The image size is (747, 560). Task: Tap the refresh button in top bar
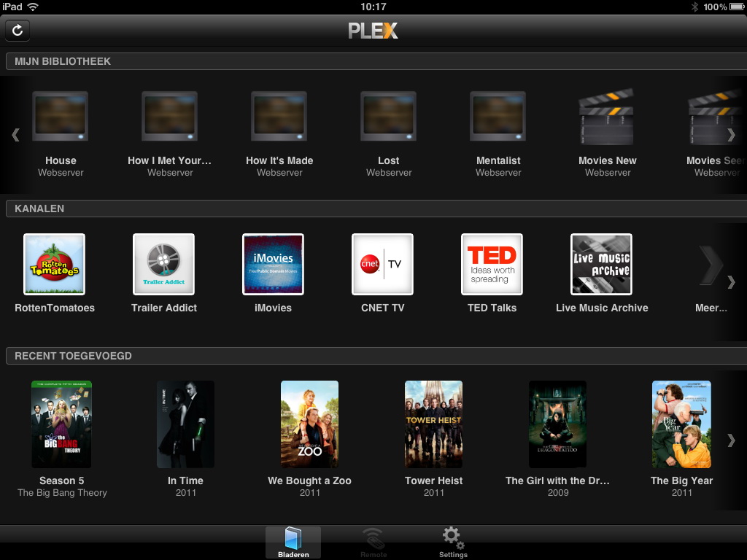click(x=18, y=31)
